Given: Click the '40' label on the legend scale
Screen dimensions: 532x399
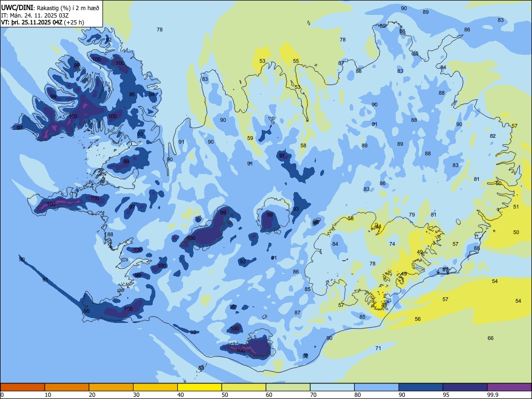Looking at the screenshot, I should 180,395.
